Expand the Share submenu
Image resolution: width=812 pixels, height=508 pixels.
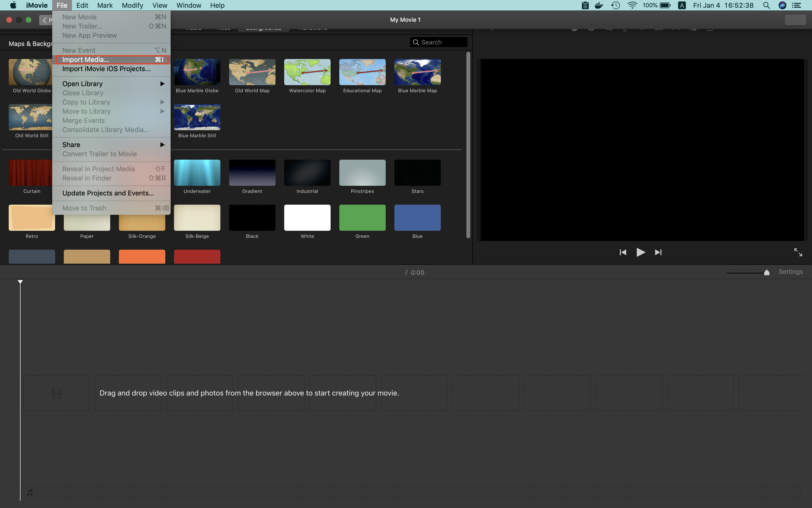point(112,145)
